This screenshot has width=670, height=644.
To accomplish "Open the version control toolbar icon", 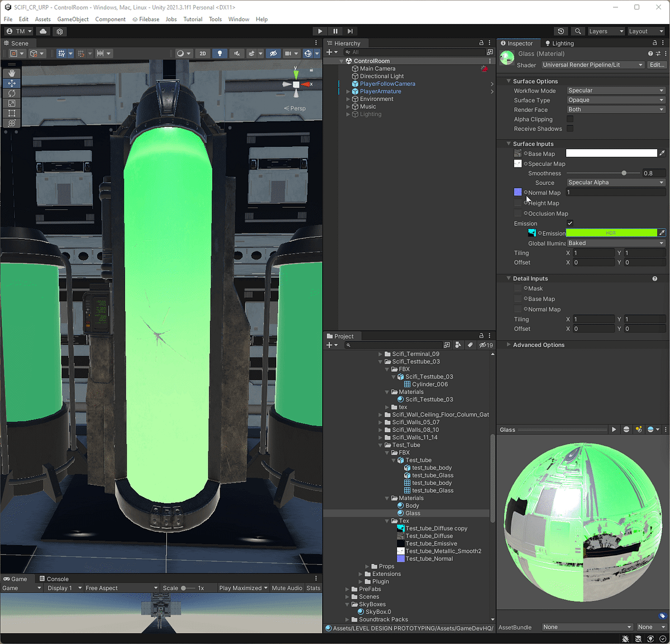I will point(60,31).
